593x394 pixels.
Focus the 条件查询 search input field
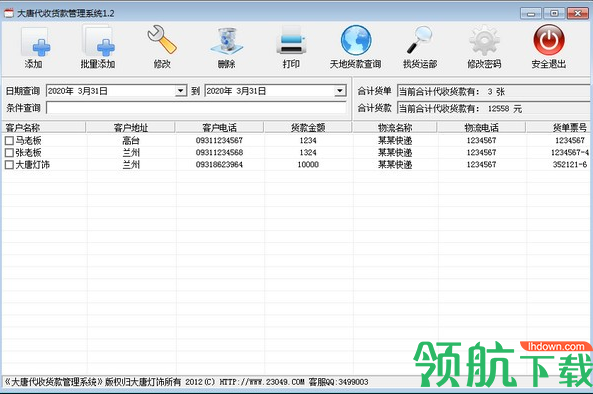click(196, 108)
